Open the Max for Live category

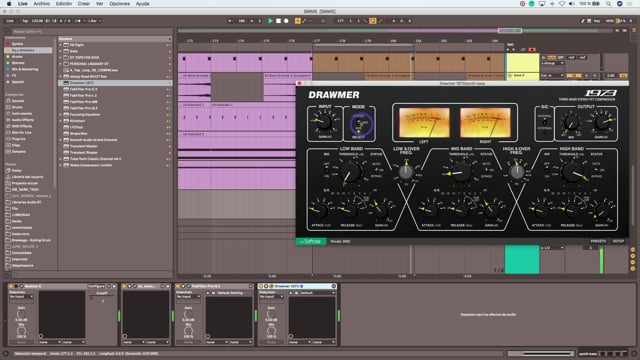click(22, 133)
